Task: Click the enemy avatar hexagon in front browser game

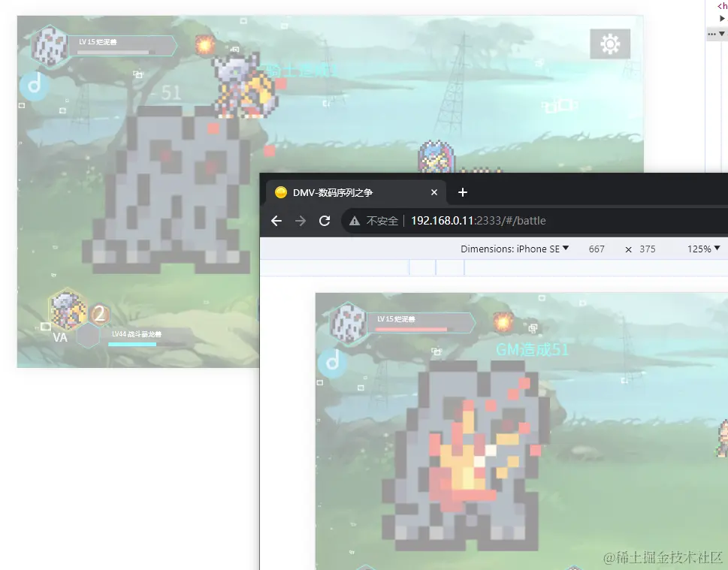Action: pos(348,323)
